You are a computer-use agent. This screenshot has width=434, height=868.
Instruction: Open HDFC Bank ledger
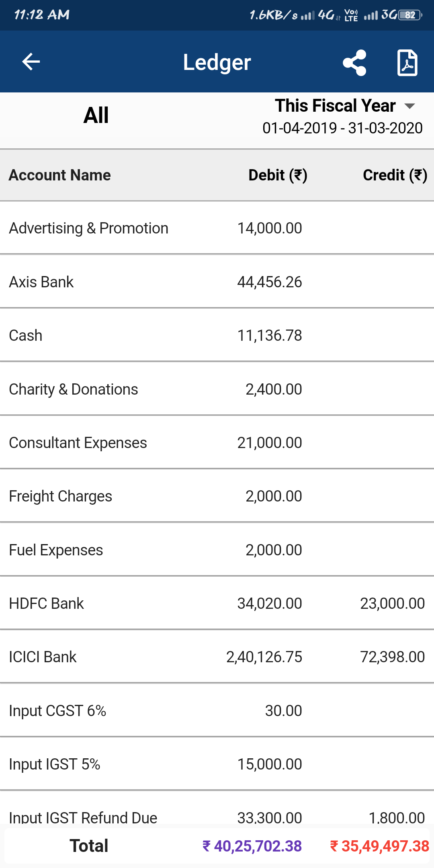[x=47, y=604]
